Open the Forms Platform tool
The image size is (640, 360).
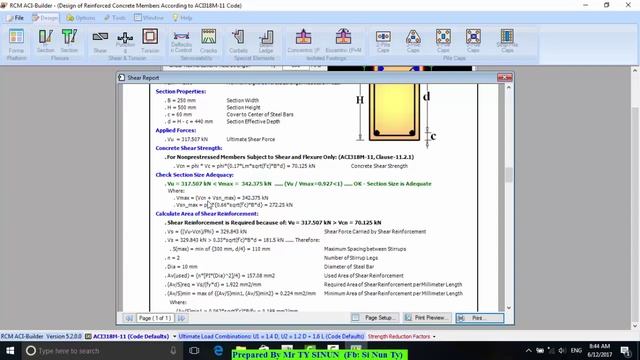[16, 41]
